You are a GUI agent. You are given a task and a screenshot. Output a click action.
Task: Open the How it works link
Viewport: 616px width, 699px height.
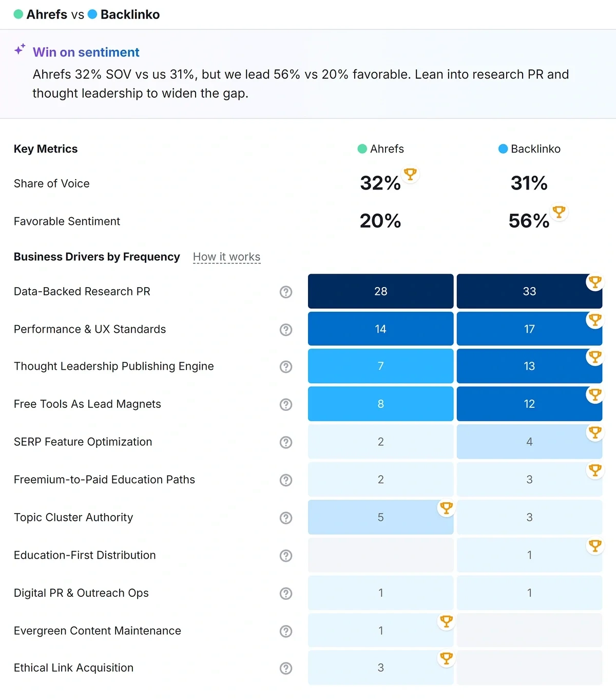(x=226, y=256)
